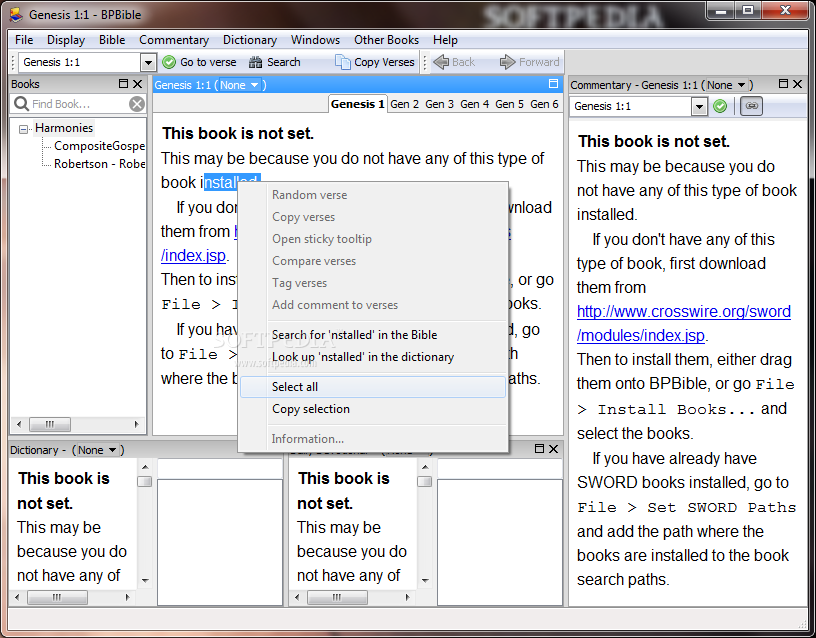
Task: Open the Bible menu
Action: pos(112,40)
